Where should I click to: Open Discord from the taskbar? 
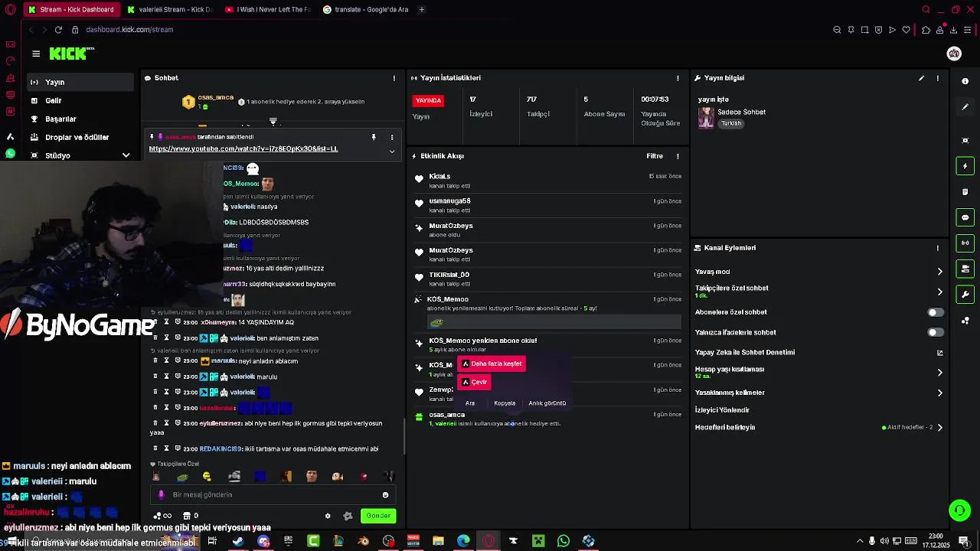tap(263, 541)
